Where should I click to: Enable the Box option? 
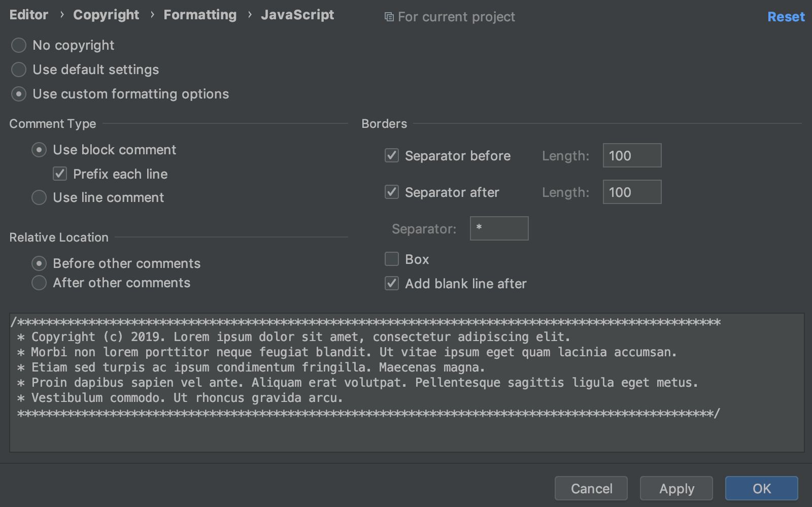click(391, 259)
